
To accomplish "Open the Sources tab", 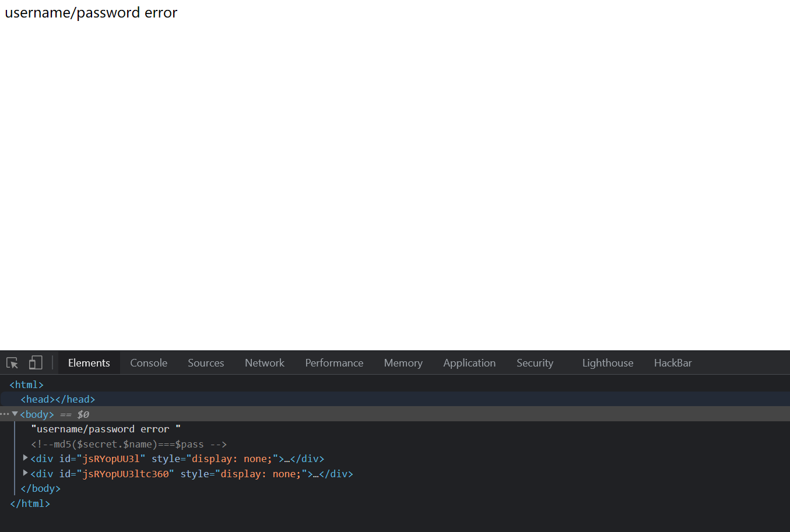I will [x=206, y=363].
